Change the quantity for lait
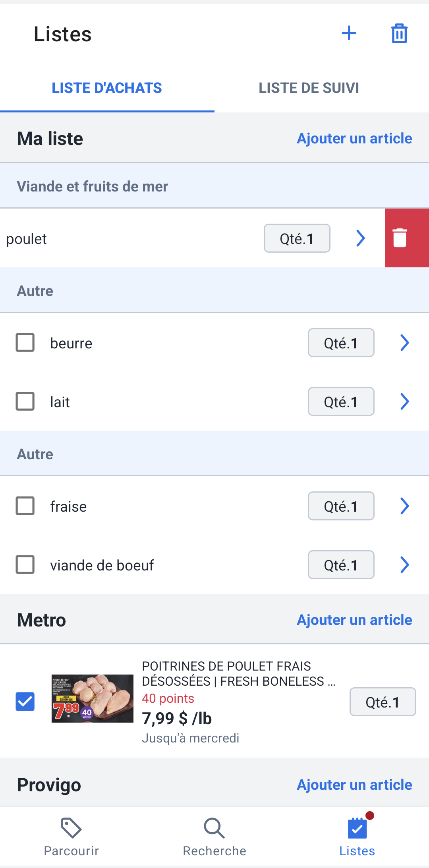Image resolution: width=429 pixels, height=868 pixels. pyautogui.click(x=341, y=402)
